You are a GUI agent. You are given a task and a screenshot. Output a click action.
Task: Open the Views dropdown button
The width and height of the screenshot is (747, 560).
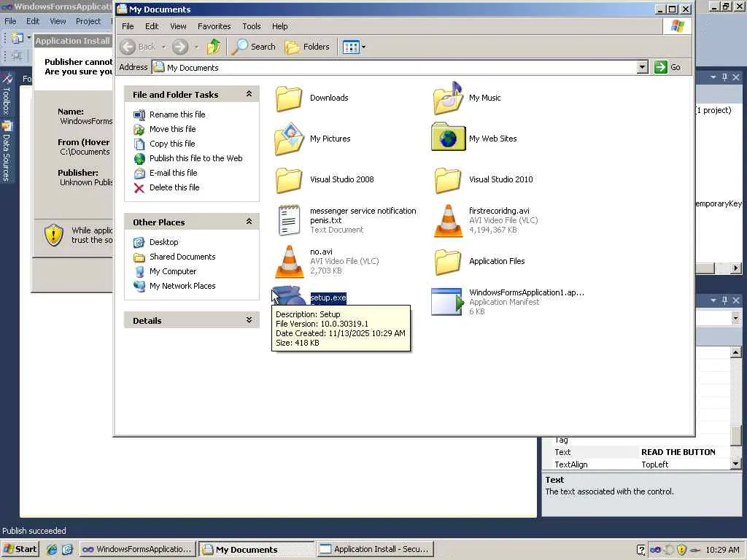click(354, 47)
